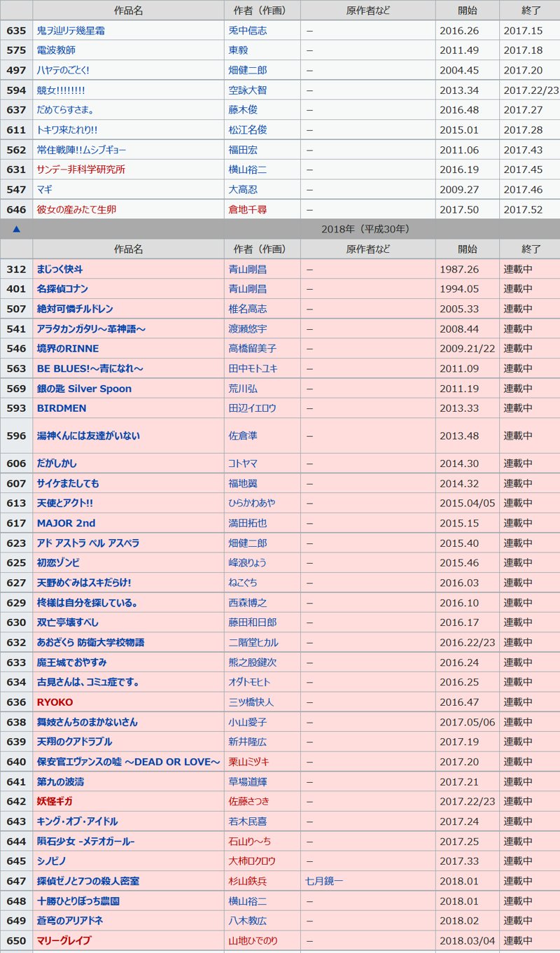This screenshot has height=953, width=560.
Task: Open the あおざくら 防衛大学校物語 link
Action: (x=91, y=642)
